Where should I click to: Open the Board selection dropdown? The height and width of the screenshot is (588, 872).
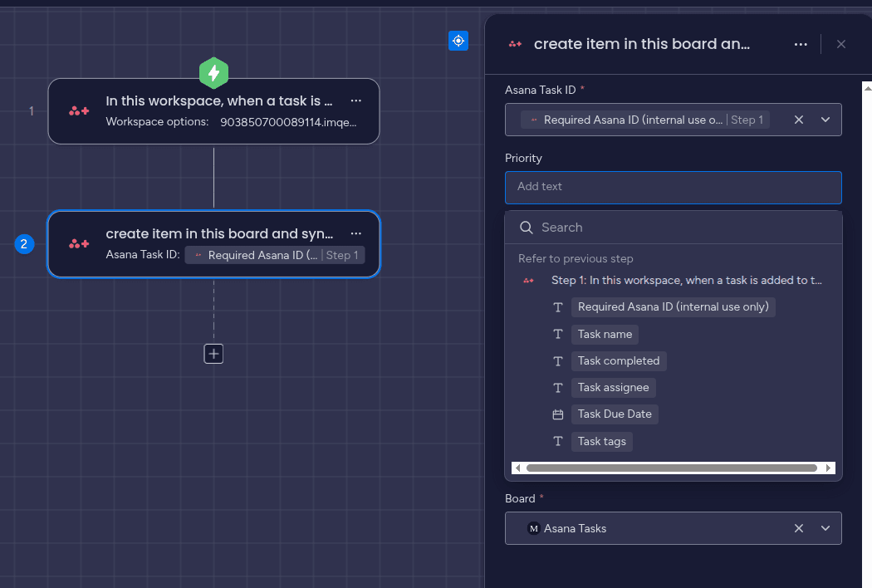pos(825,528)
